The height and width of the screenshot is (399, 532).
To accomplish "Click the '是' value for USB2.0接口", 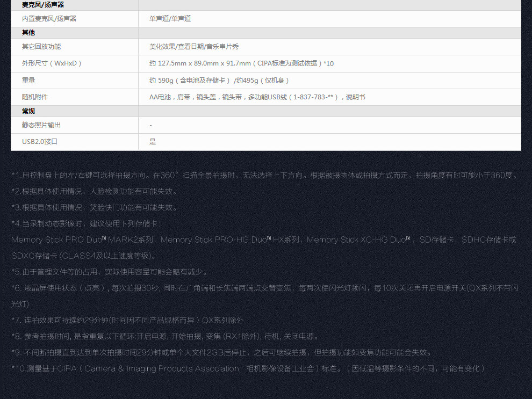I will pos(153,142).
